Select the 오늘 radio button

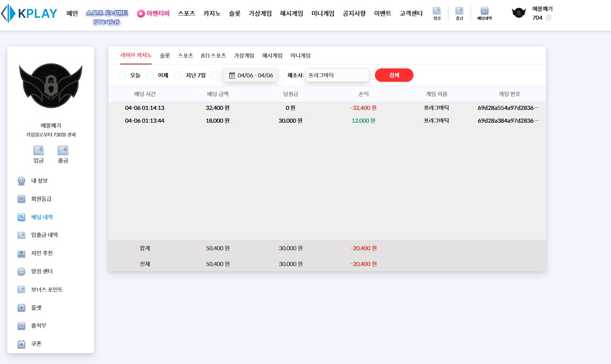pyautogui.click(x=122, y=75)
